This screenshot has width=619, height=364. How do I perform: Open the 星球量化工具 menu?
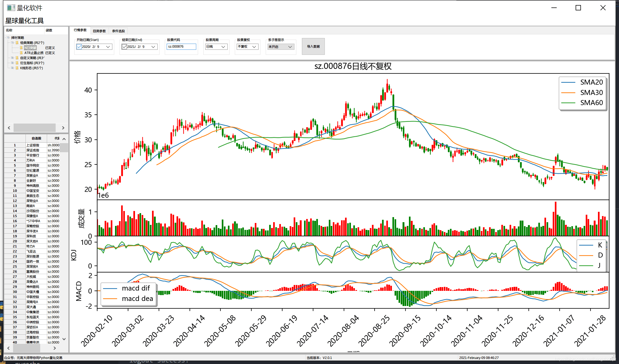tap(24, 20)
